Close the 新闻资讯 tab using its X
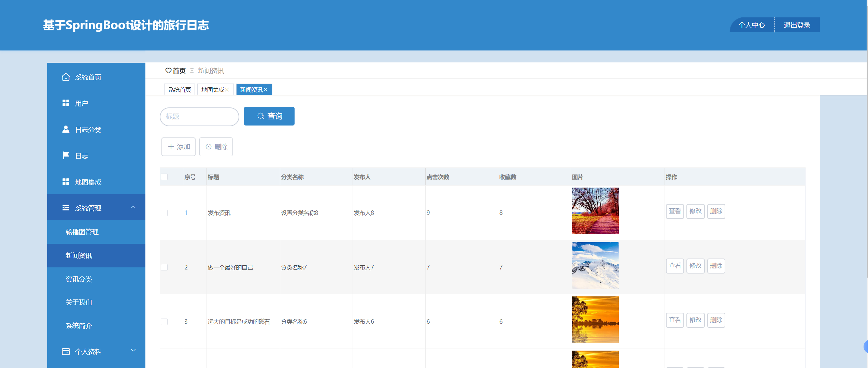The image size is (868, 368). pyautogui.click(x=266, y=90)
